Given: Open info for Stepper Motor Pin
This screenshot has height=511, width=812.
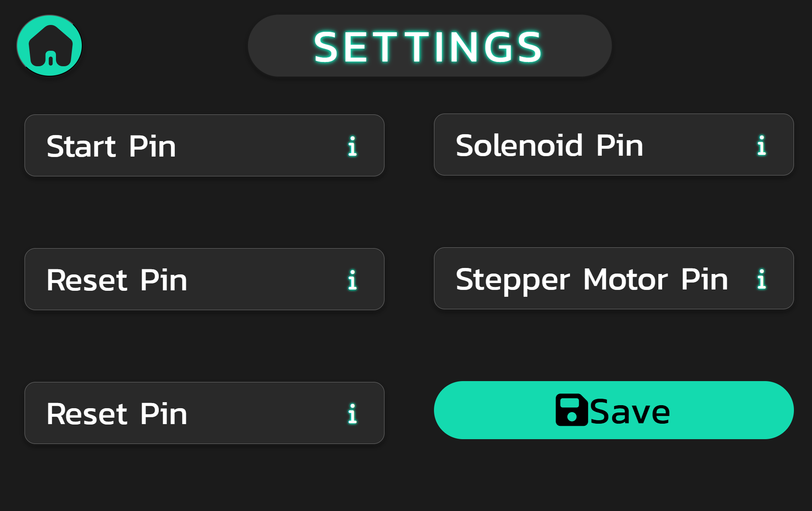Looking at the screenshot, I should tap(761, 279).
